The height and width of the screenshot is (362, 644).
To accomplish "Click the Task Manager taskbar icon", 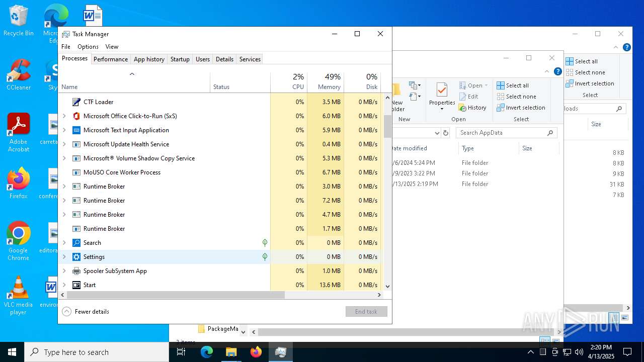I will click(281, 352).
